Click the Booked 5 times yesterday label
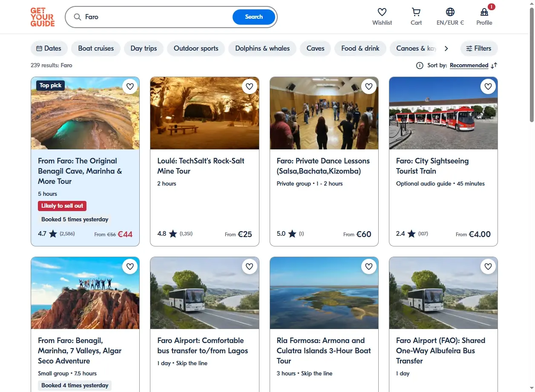The image size is (535, 392). 75,220
